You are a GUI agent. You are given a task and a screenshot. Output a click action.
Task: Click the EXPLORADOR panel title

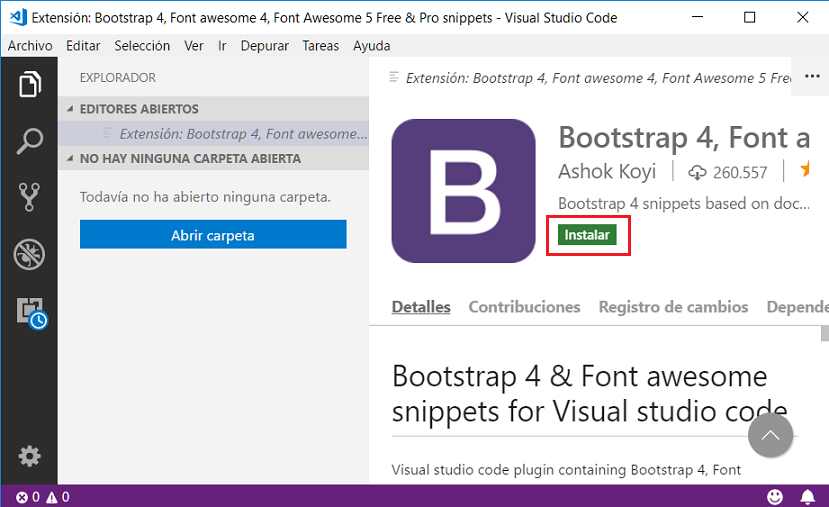(118, 78)
